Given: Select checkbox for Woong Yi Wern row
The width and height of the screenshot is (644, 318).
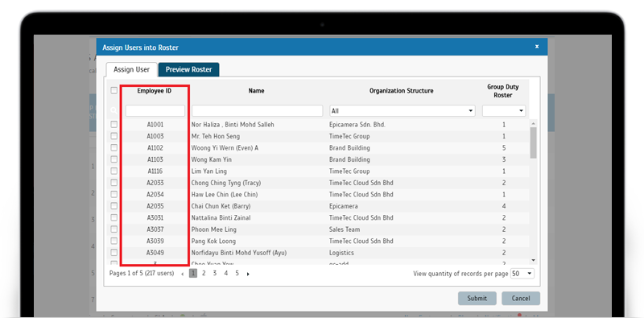Looking at the screenshot, I should (x=114, y=147).
